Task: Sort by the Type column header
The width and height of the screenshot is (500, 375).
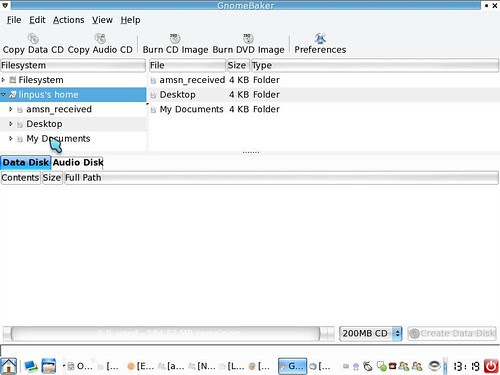Action: [375, 65]
